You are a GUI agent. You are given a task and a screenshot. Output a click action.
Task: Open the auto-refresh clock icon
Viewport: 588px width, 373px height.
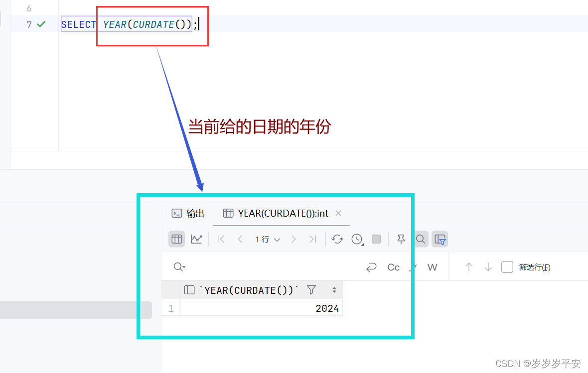click(357, 239)
